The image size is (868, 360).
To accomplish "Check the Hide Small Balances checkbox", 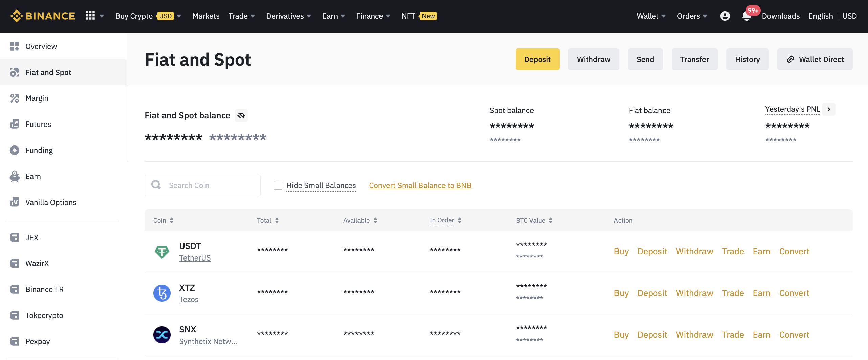I will tap(278, 185).
